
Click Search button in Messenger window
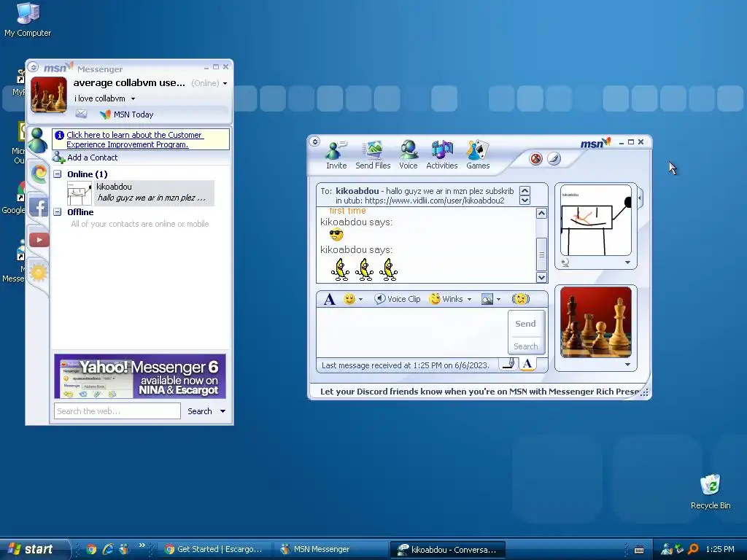[199, 411]
